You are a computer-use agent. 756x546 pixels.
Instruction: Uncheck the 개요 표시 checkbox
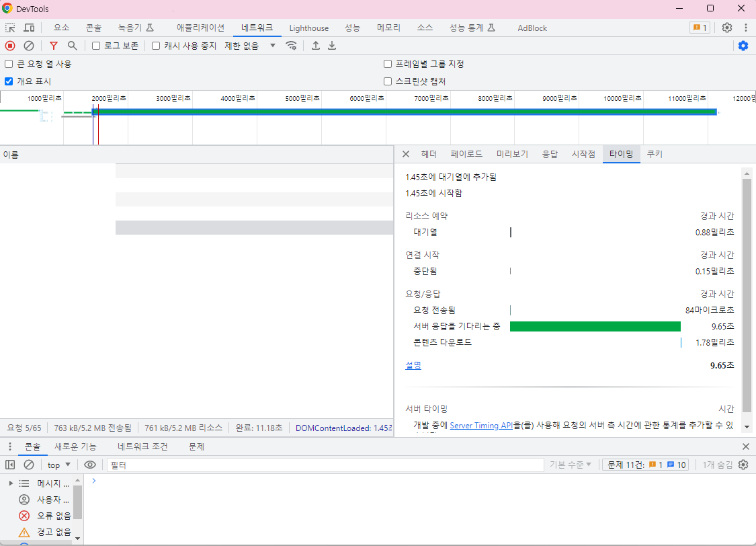[9, 81]
